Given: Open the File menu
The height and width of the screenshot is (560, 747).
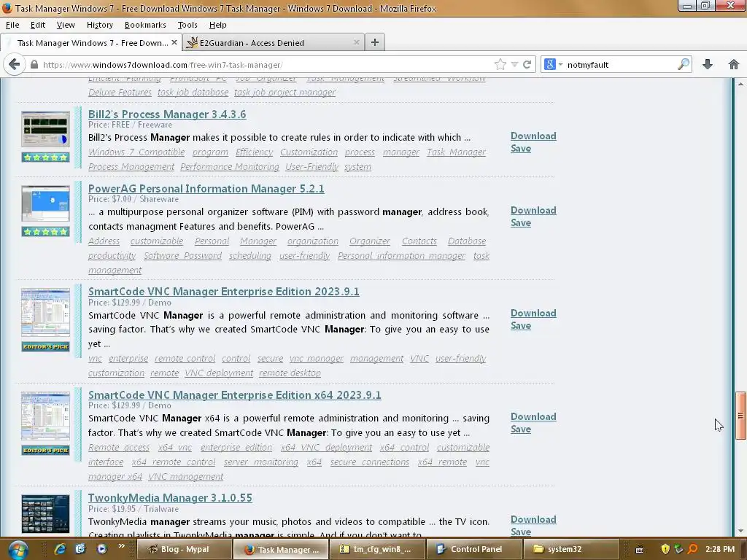Looking at the screenshot, I should 12,25.
